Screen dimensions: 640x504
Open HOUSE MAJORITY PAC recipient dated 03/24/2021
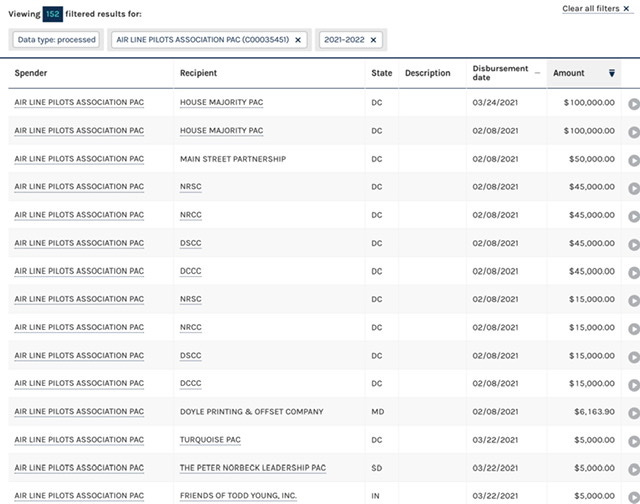tap(222, 102)
